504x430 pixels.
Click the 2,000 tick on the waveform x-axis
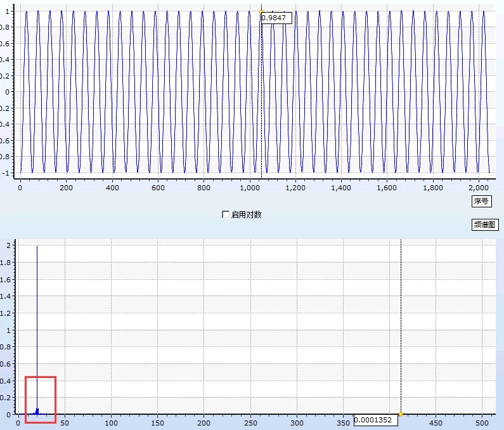pos(479,188)
